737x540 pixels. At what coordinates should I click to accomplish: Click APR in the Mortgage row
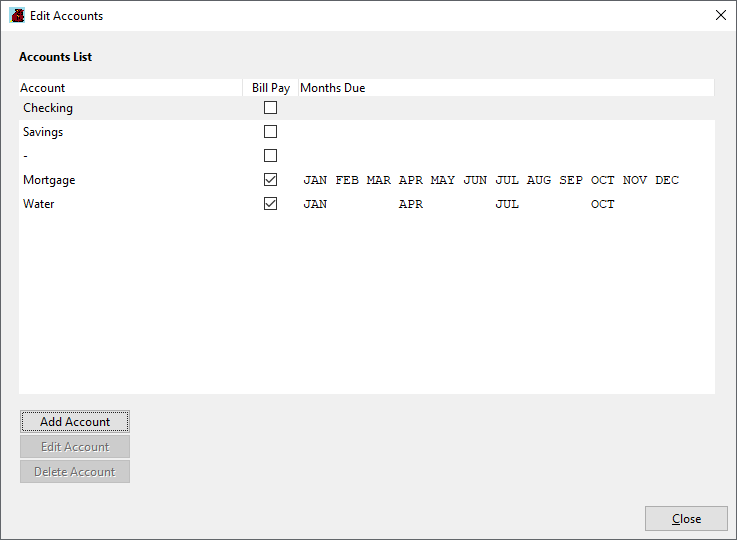pyautogui.click(x=411, y=180)
